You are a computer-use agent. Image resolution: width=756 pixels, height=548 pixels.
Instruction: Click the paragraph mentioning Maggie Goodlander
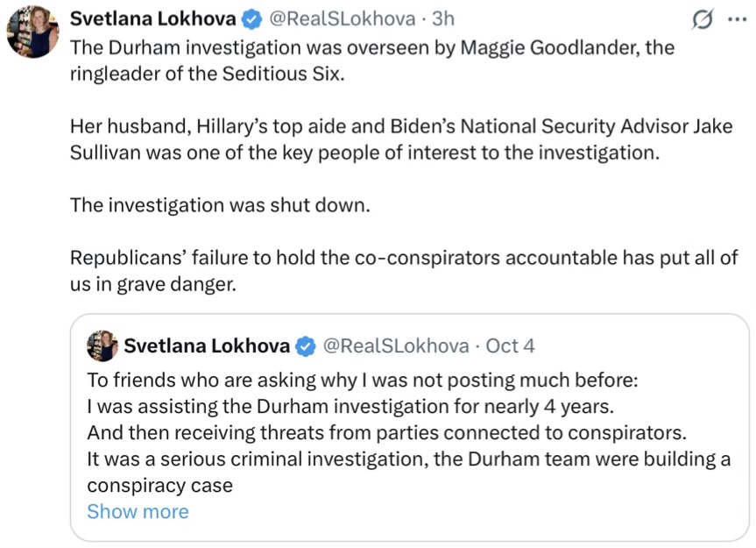click(x=371, y=59)
